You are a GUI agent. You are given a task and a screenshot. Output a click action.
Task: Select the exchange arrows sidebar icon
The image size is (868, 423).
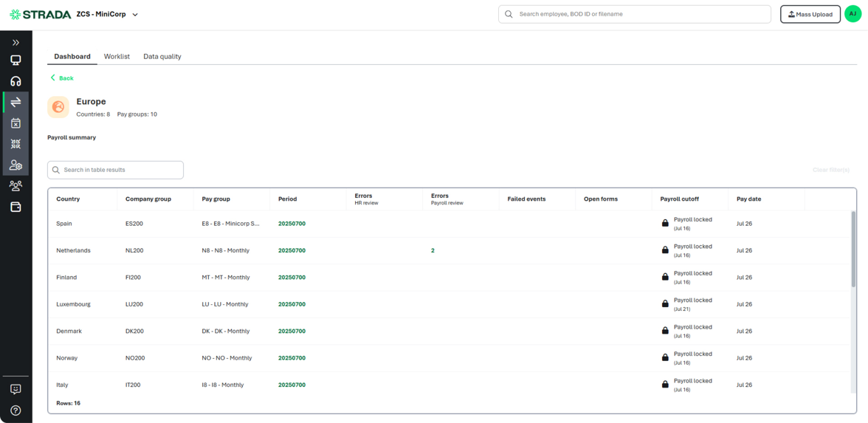(15, 102)
